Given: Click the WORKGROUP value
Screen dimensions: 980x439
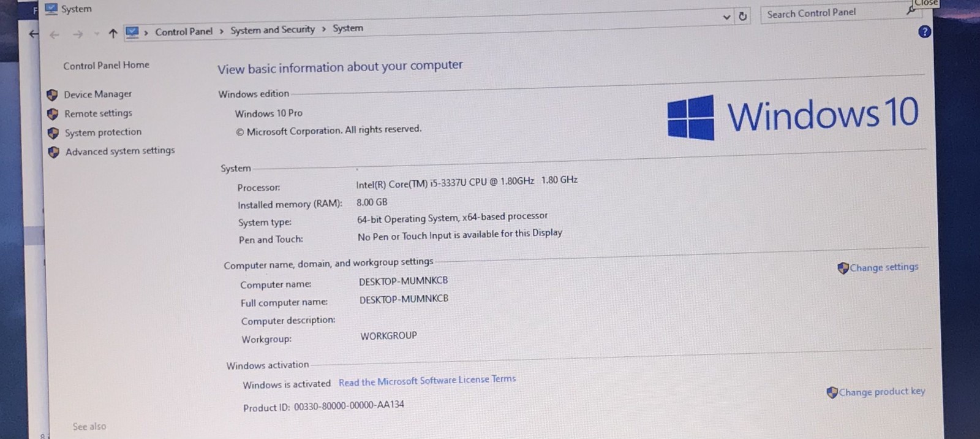Looking at the screenshot, I should pos(388,336).
